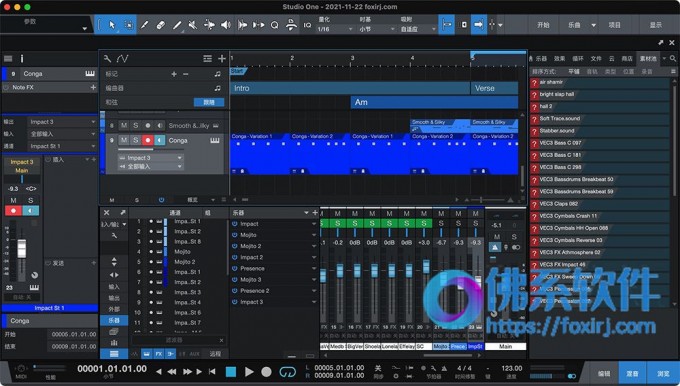Select 'VEC3 Cymbals Crash 11' in browser
This screenshot has height=386, width=680.
[x=599, y=216]
